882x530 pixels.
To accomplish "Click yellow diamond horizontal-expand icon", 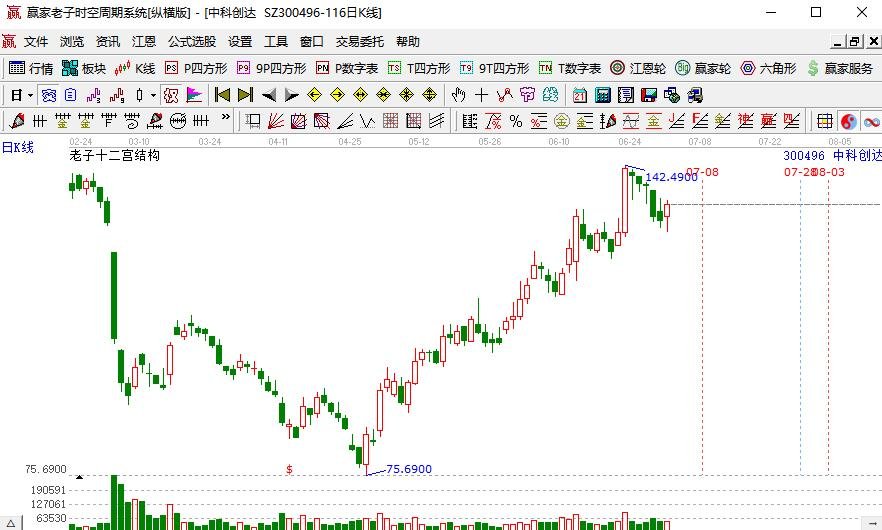I will [360, 95].
